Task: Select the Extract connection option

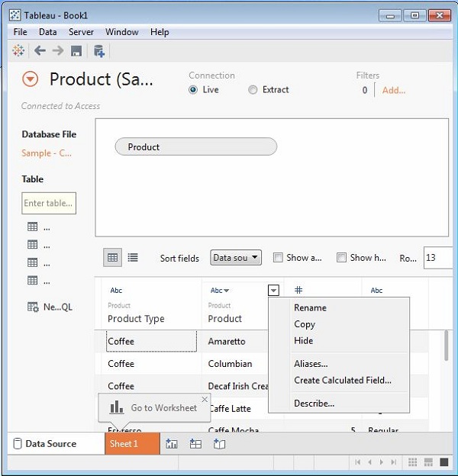Action: 253,89
